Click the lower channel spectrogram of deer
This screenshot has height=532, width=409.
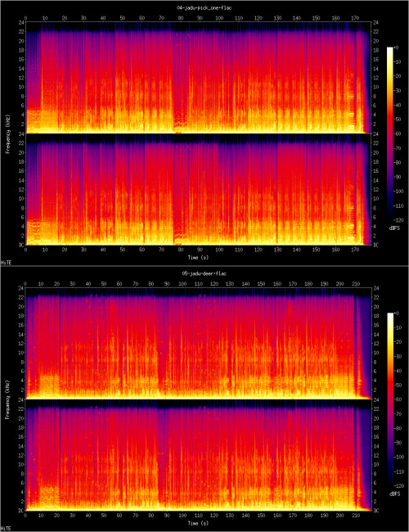198,454
